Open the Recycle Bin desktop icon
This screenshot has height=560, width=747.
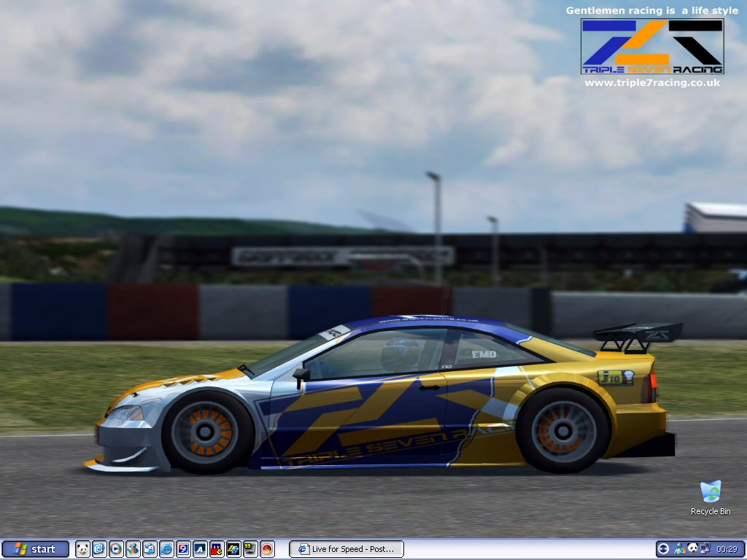pyautogui.click(x=711, y=498)
